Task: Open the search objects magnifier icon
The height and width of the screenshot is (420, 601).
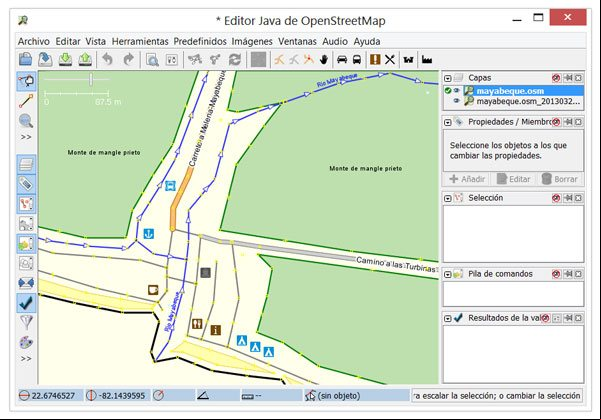Action: tap(152, 60)
